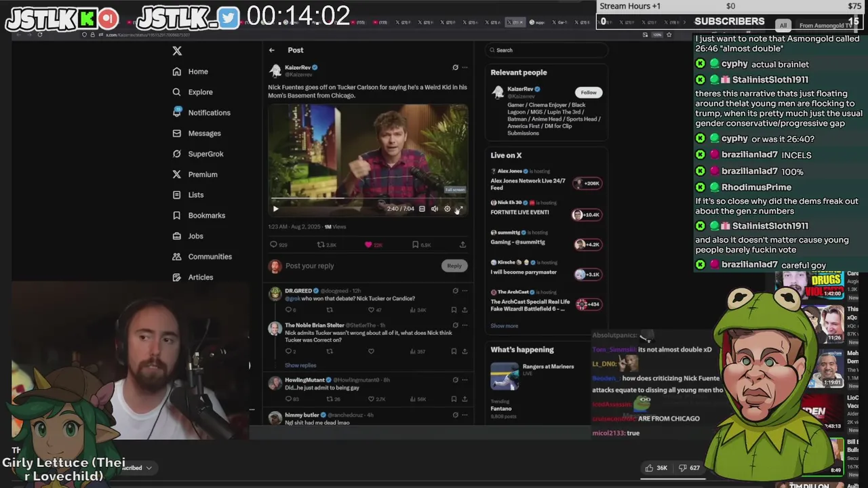Open more menu on himmy butler's reply

pos(465,415)
